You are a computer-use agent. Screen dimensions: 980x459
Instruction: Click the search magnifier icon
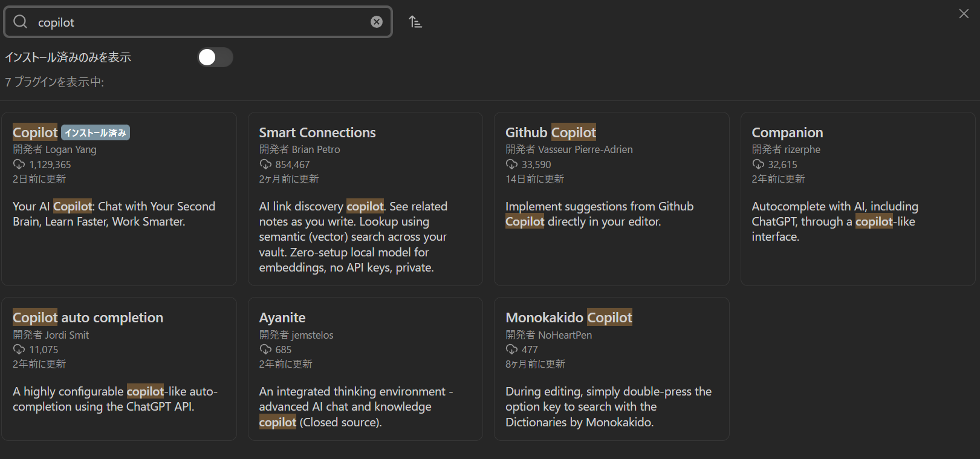coord(20,22)
